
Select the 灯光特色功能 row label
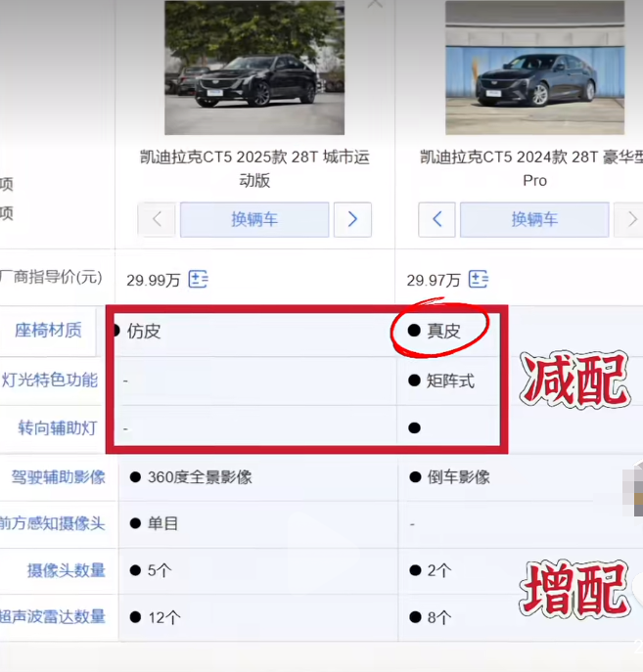point(50,381)
